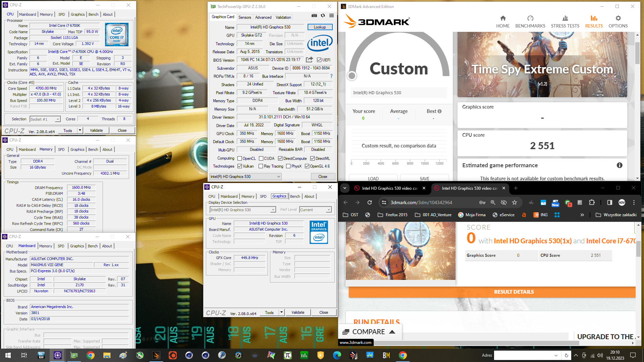This screenshot has height=362, width=644.
Task: Click Validate button in top CPU-Z window
Action: (x=96, y=130)
